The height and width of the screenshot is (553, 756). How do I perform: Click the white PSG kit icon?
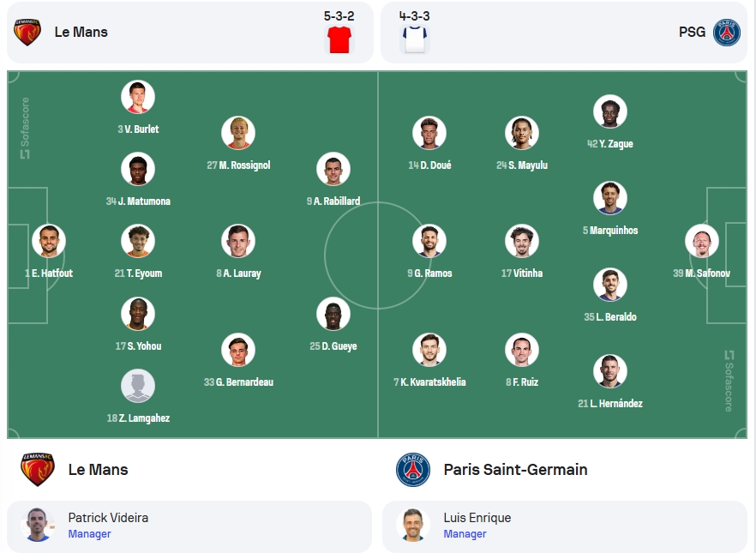coord(414,39)
